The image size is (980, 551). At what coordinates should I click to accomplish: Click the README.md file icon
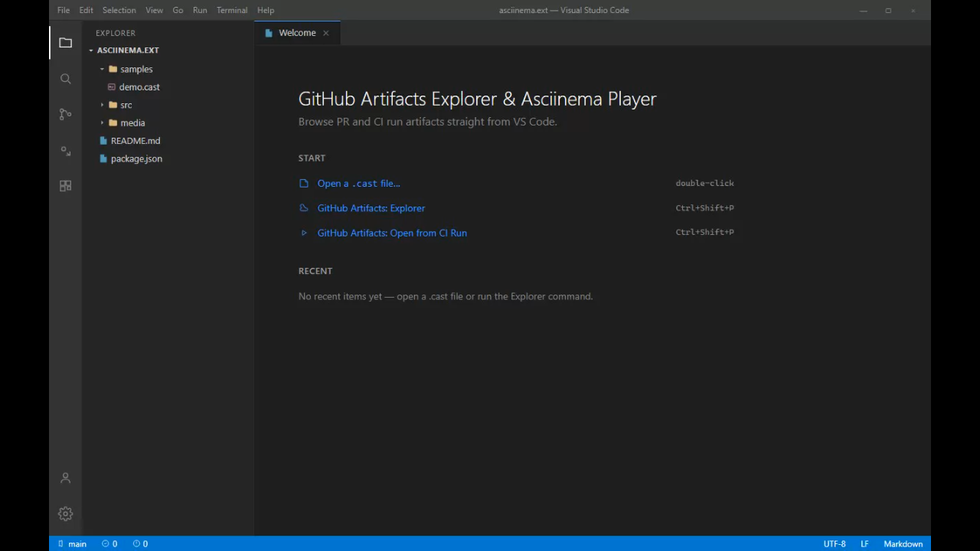click(x=103, y=141)
